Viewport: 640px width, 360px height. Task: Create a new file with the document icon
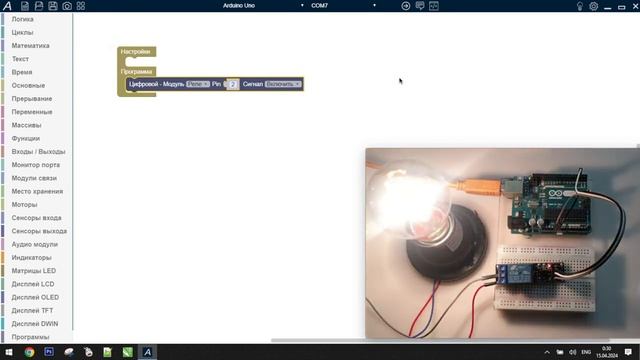25,6
